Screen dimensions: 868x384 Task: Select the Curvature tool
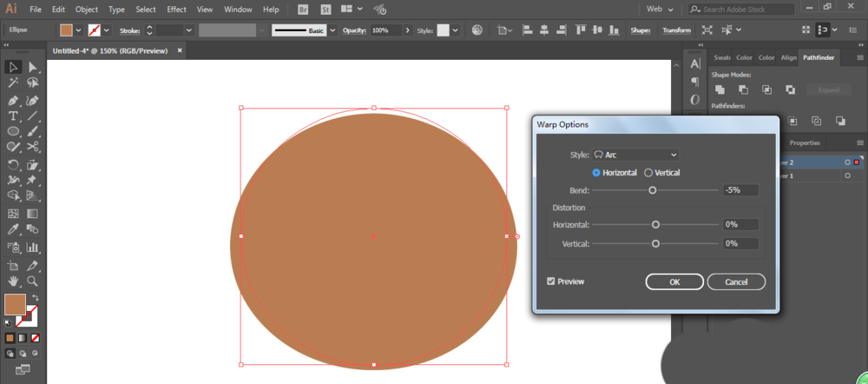coord(33,101)
